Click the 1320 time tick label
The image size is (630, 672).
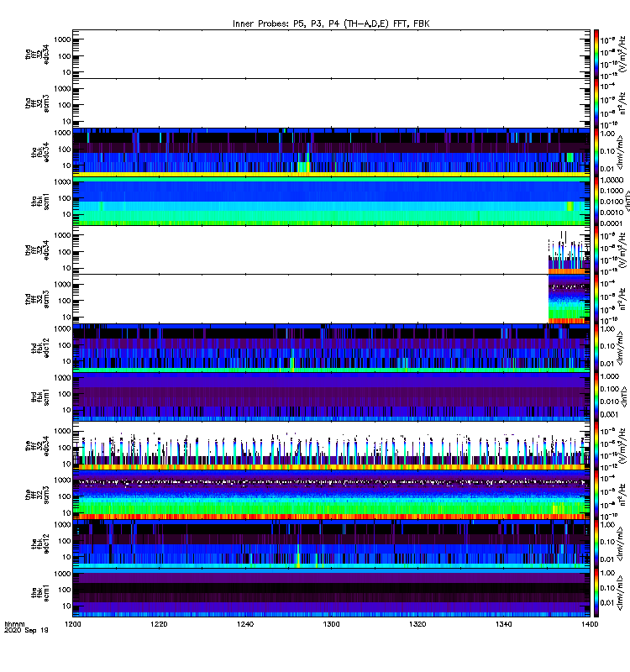coord(417,624)
